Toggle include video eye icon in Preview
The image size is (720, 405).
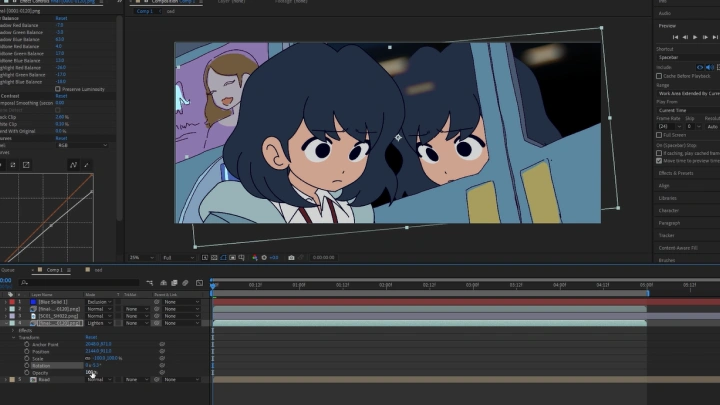[x=700, y=67]
